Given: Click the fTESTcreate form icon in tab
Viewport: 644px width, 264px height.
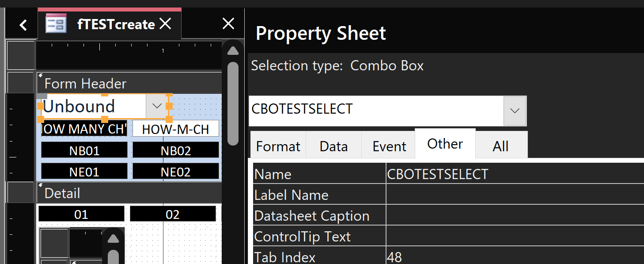Looking at the screenshot, I should click(x=56, y=24).
